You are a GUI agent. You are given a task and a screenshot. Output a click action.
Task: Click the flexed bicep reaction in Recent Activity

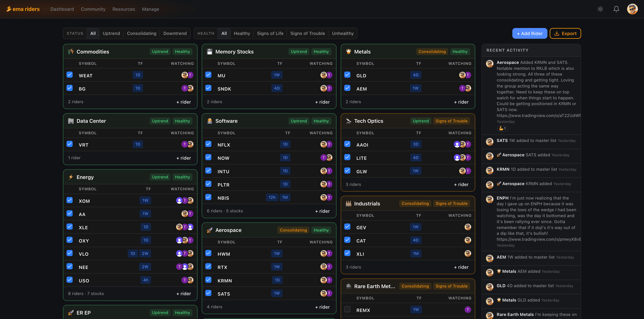[x=503, y=129]
